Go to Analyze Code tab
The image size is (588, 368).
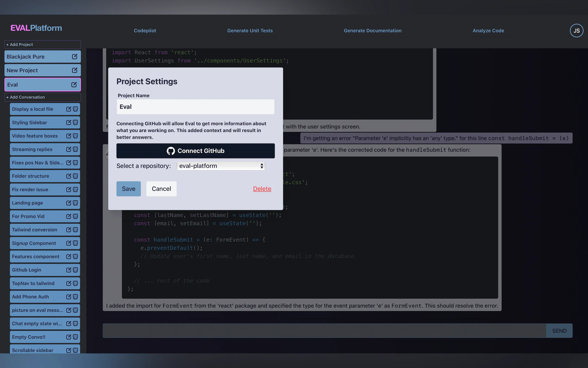tap(488, 31)
